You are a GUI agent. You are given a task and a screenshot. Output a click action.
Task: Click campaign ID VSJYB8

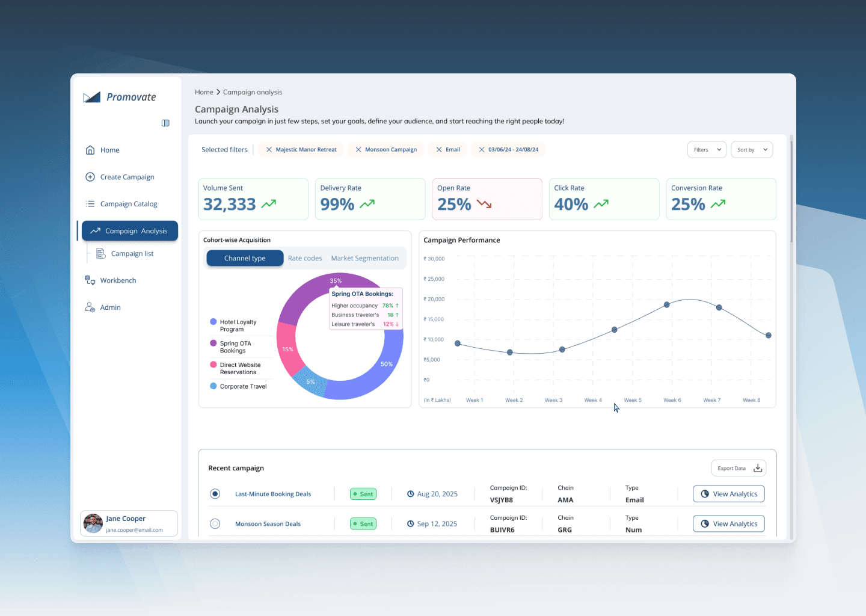[502, 500]
